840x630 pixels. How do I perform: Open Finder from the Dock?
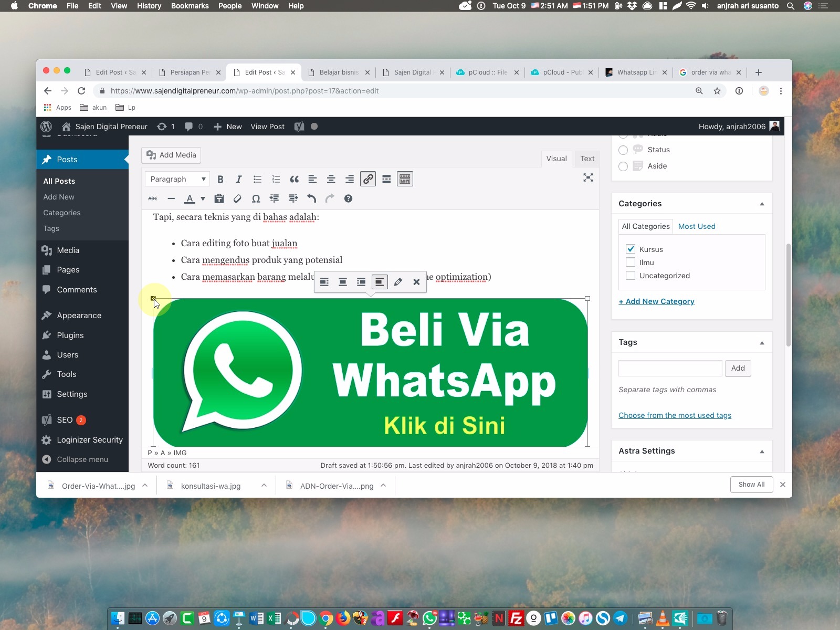point(118,618)
